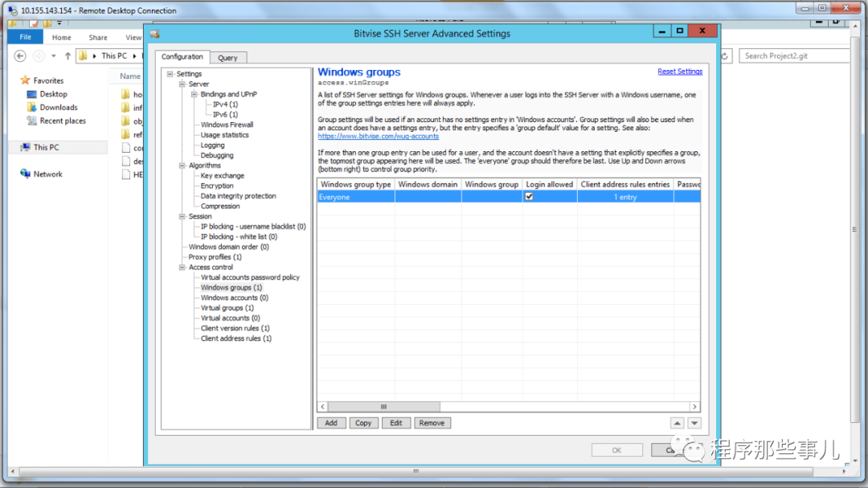The height and width of the screenshot is (488, 868).
Task: Select IP blocking - white list (0)
Action: 240,237
